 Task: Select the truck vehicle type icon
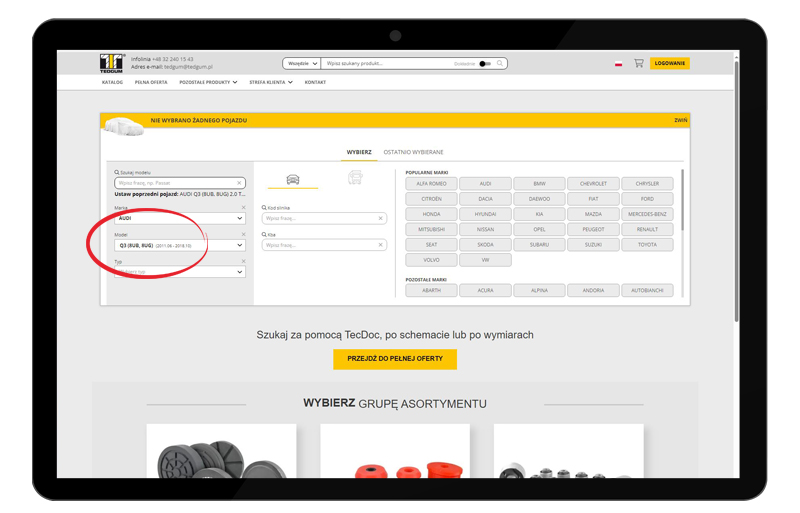[x=355, y=178]
